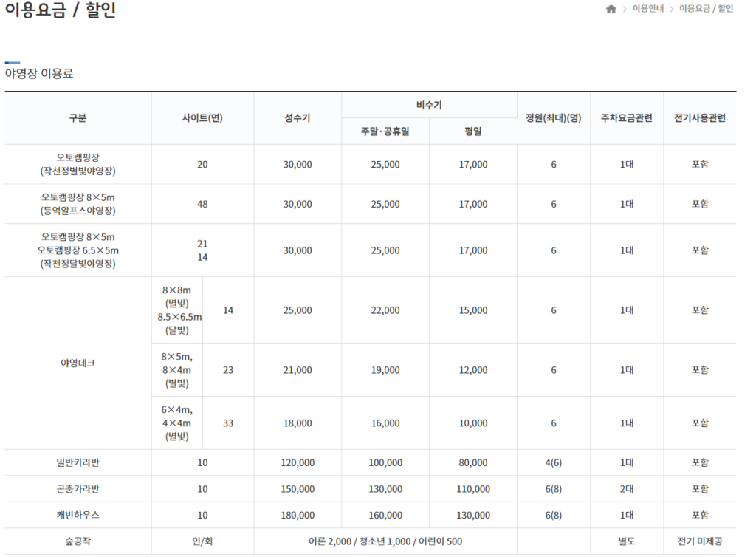Click the 전기 미제공 cell
Viewport: 756px width, 557px height.
tap(699, 541)
